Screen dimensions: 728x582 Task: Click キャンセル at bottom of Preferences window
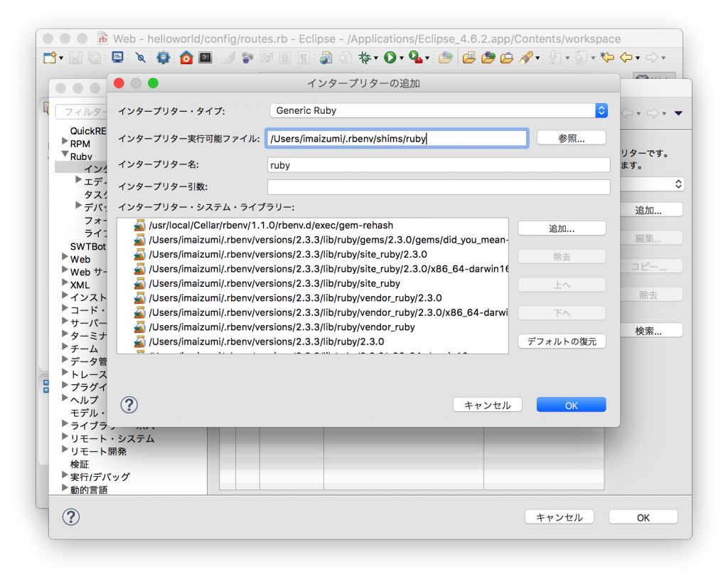click(x=560, y=517)
